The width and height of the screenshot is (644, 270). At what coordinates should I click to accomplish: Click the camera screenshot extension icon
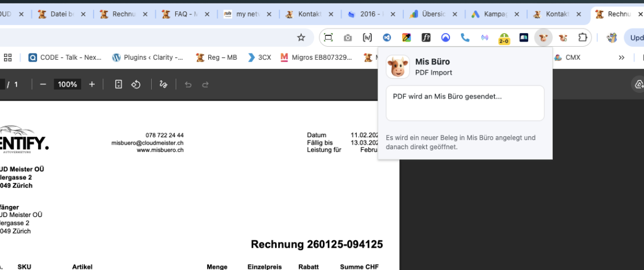347,38
